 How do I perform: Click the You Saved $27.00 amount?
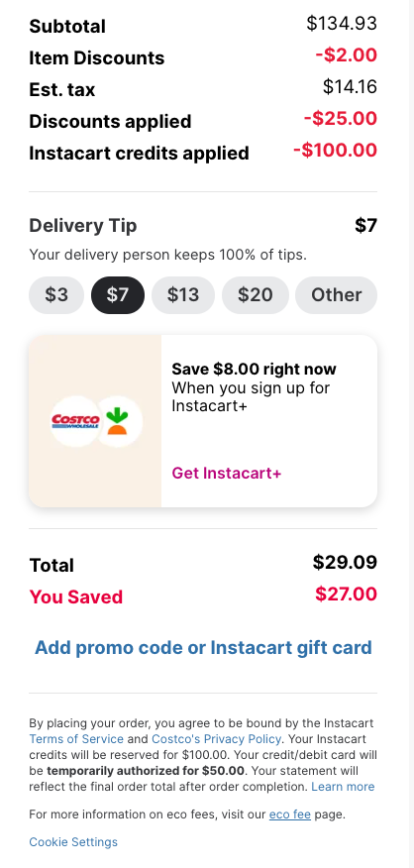point(347,594)
